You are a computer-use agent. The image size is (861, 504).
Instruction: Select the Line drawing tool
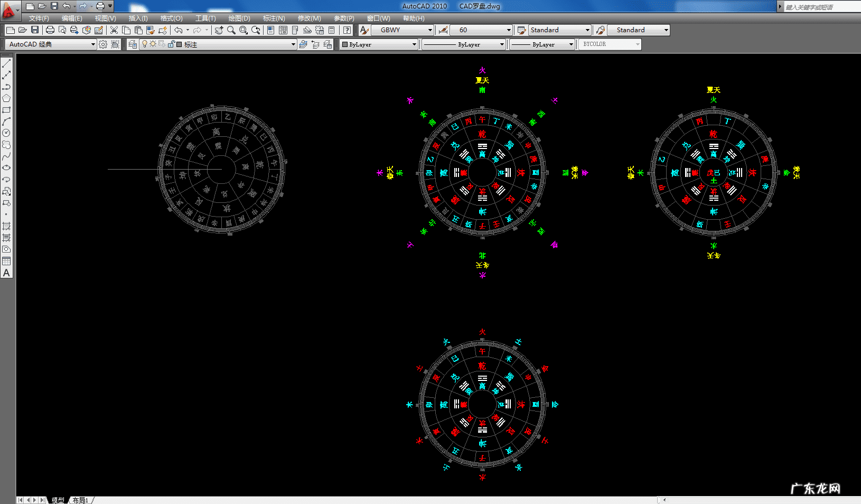(x=6, y=63)
